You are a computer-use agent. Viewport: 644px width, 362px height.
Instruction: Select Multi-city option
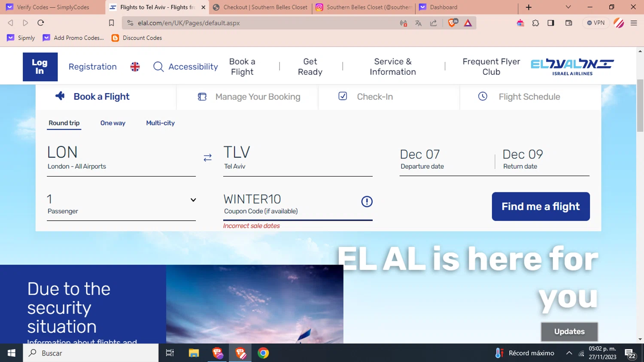(x=160, y=123)
